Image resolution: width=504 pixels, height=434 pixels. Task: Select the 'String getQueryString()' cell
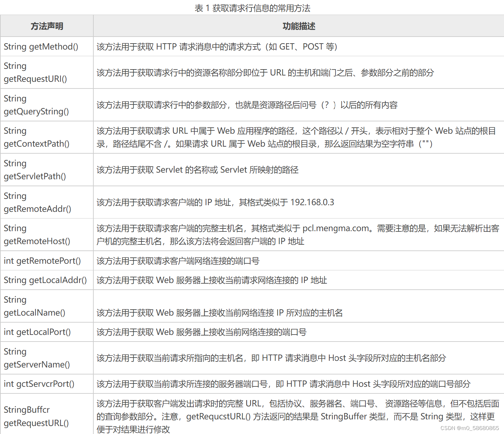[47, 105]
